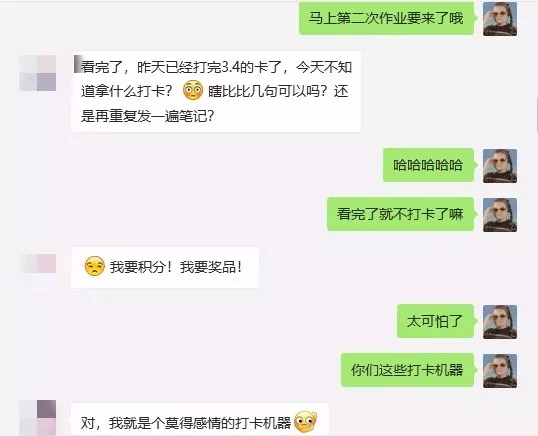Click the avatar beside 太可怕了 message
538x436 pixels.
pyautogui.click(x=500, y=322)
